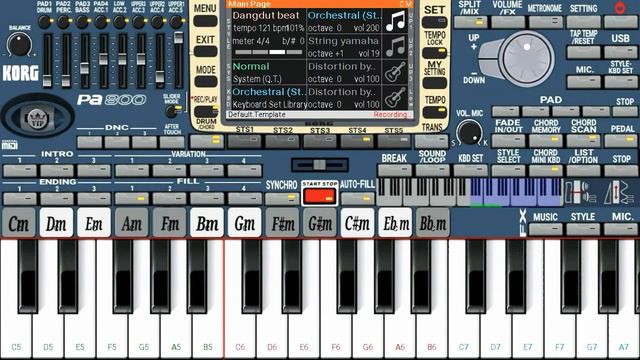This screenshot has height=360, width=640.
Task: Tap the music note icon beside String yamaha
Action: (x=396, y=46)
